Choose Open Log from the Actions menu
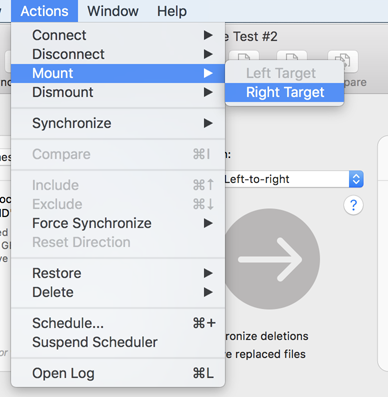 coord(118,373)
